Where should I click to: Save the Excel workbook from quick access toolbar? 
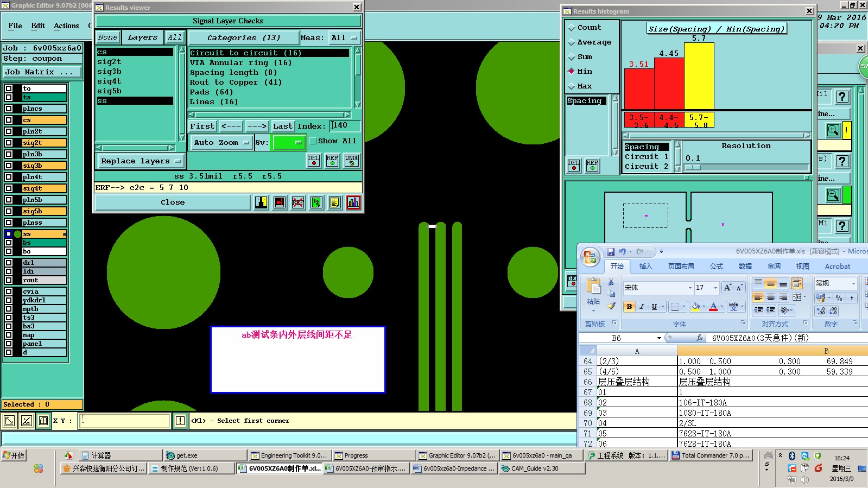coord(611,251)
